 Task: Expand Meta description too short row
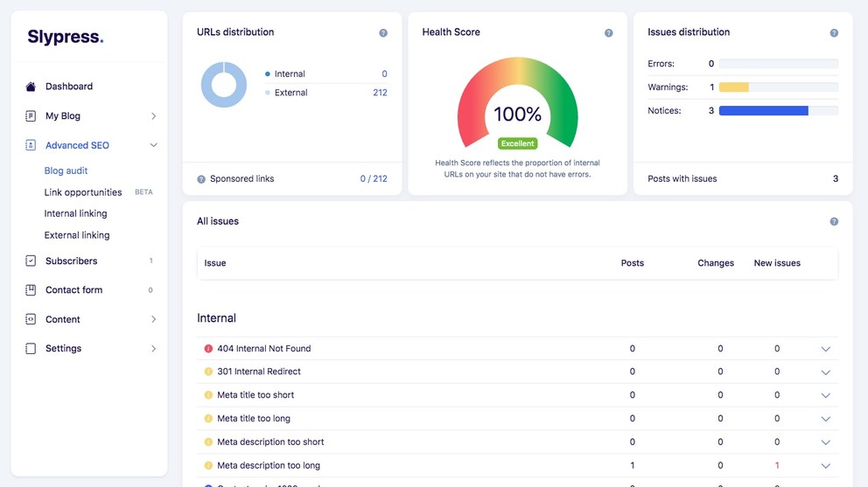pyautogui.click(x=825, y=442)
